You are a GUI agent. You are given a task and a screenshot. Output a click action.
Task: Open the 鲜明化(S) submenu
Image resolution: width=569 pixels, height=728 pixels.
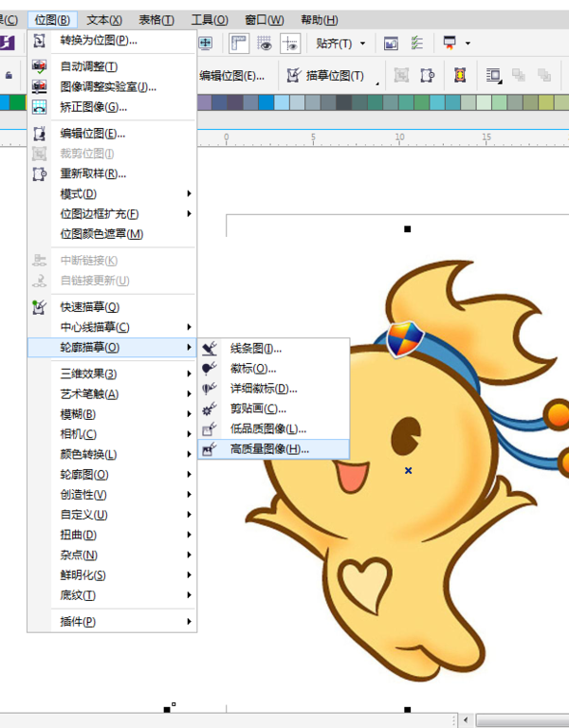[x=112, y=575]
